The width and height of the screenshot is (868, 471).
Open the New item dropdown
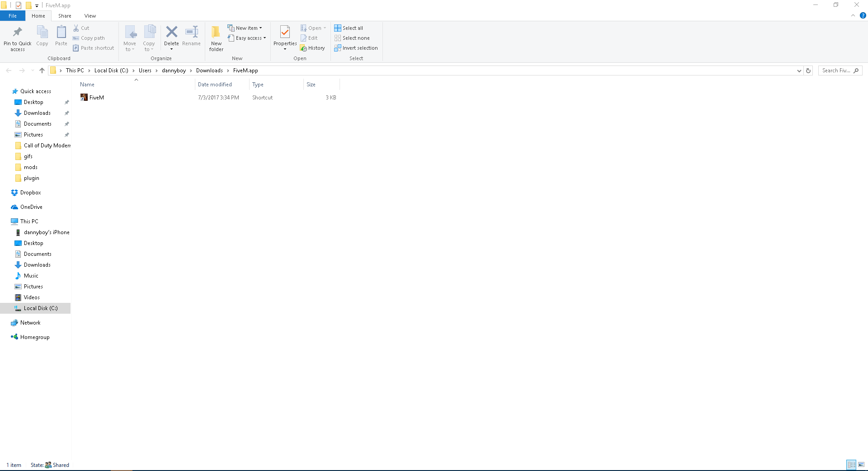coord(245,28)
